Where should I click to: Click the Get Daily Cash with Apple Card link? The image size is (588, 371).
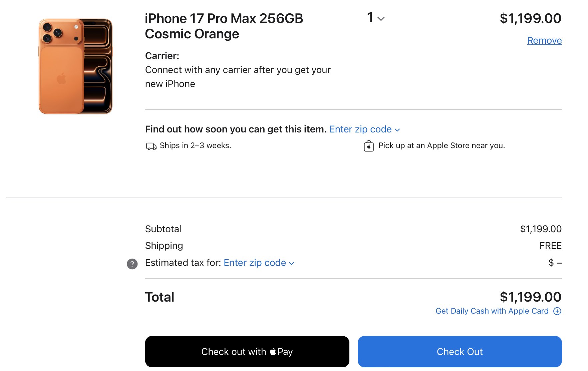pyautogui.click(x=492, y=311)
